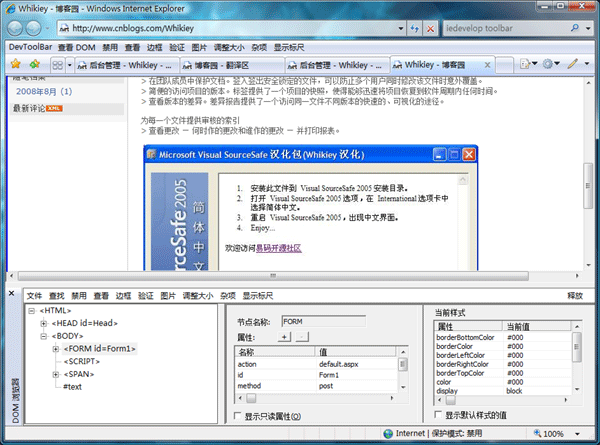Click the 释放 button in DOM explorer

point(575,296)
